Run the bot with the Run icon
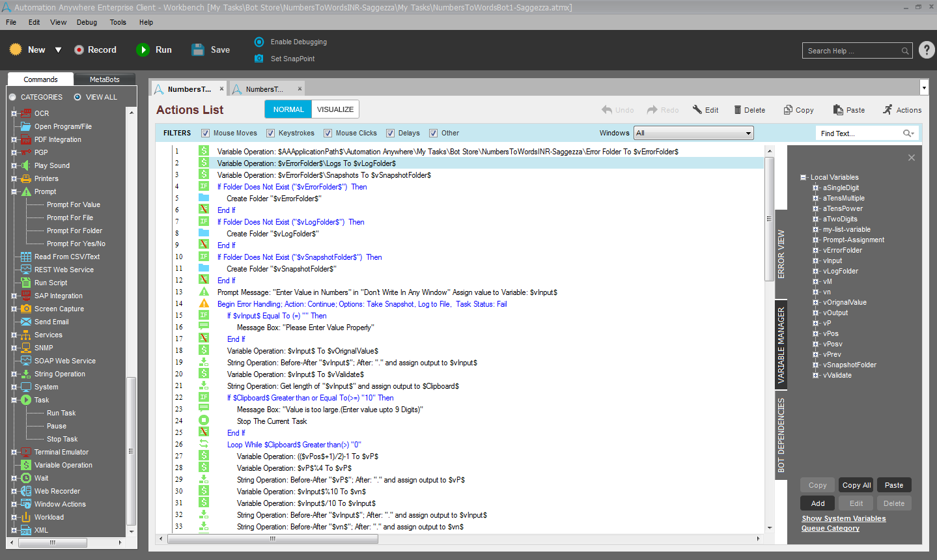Viewport: 937px width, 560px height. point(143,50)
